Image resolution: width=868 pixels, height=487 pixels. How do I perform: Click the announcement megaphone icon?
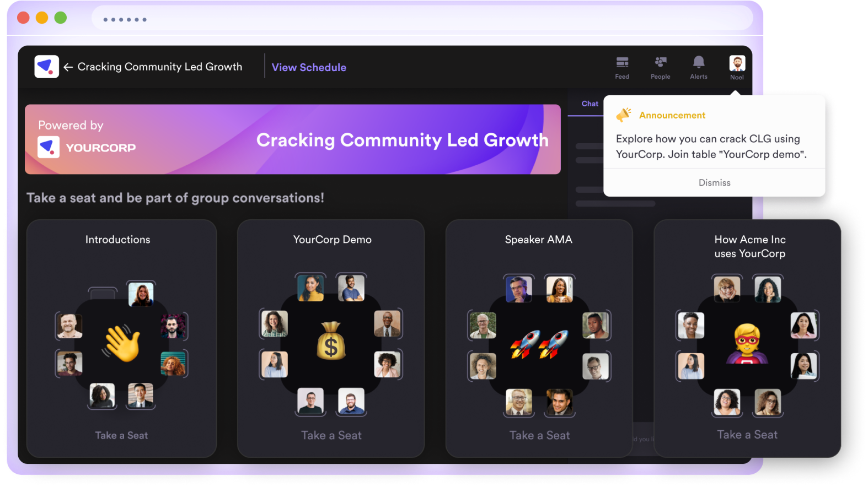click(x=624, y=115)
